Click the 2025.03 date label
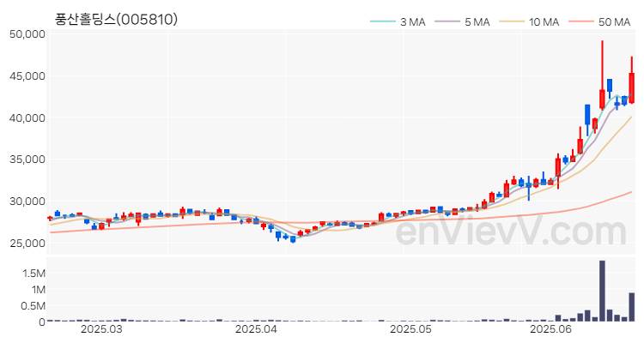This screenshot has height=343, width=644. tap(101, 329)
